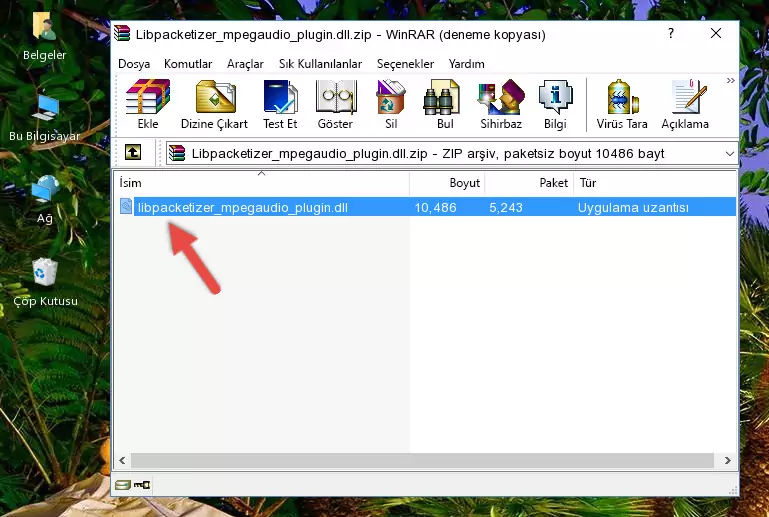Click the dll file icon in list
The image size is (769, 517).
point(126,207)
